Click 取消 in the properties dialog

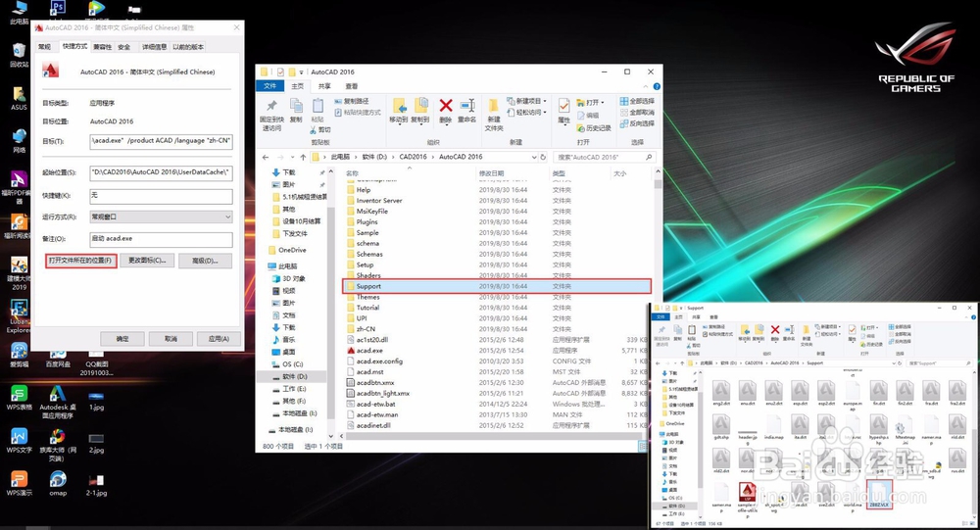tap(171, 339)
